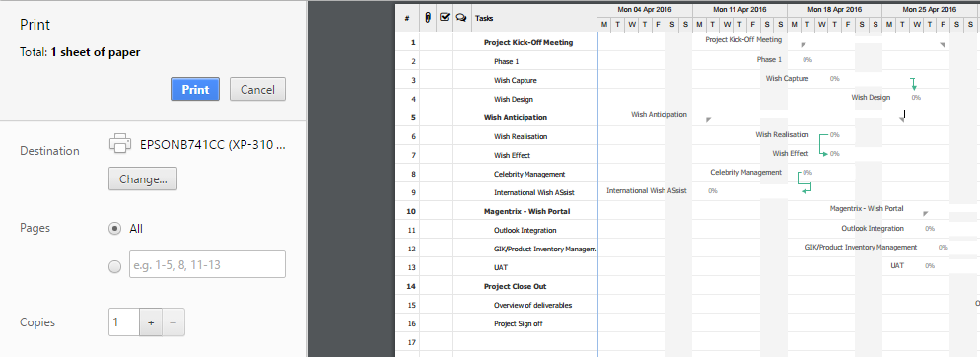Click the page range input field

point(207,264)
